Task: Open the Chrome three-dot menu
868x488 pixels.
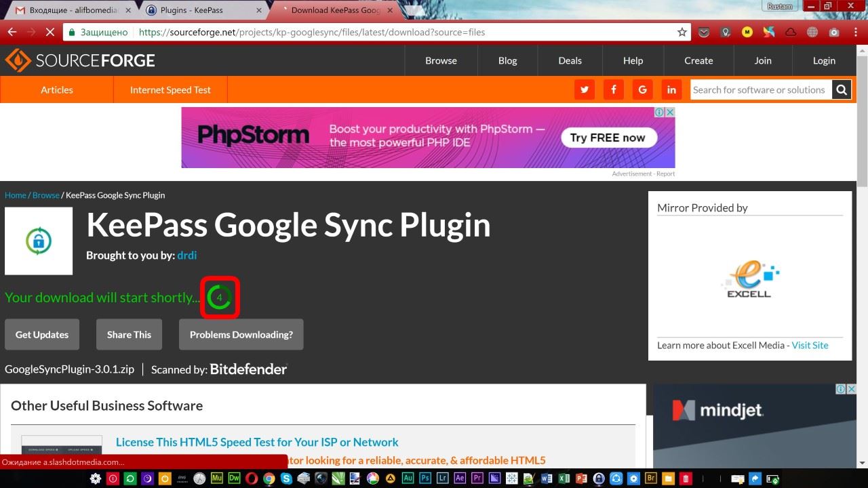Action: [855, 32]
